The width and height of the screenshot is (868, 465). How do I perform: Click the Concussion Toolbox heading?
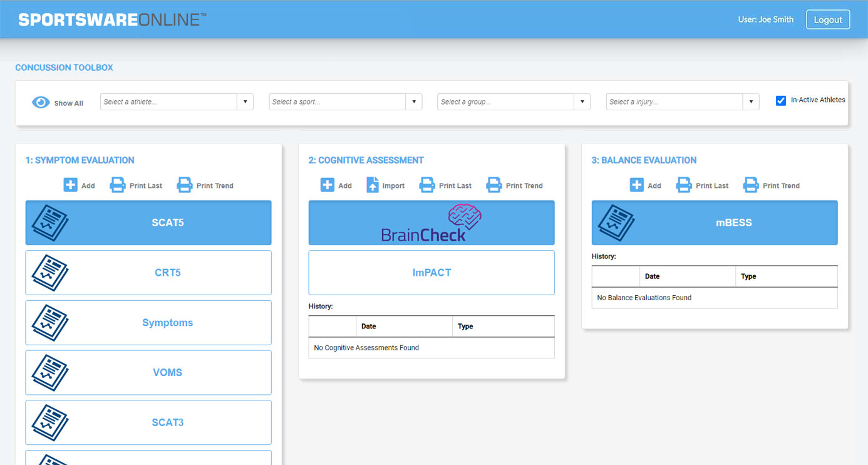click(64, 68)
